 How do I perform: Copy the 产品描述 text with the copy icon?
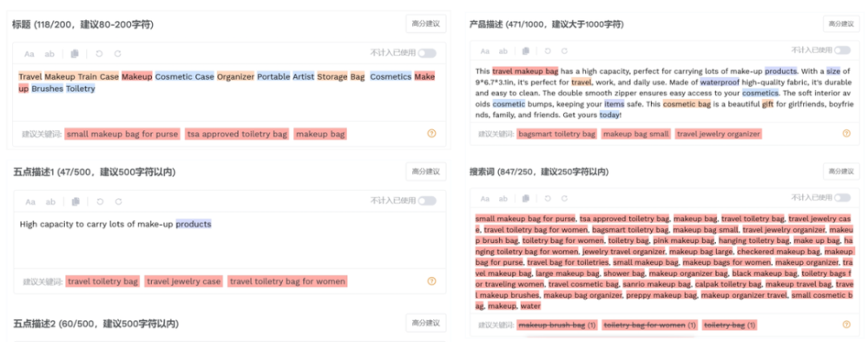(x=526, y=51)
